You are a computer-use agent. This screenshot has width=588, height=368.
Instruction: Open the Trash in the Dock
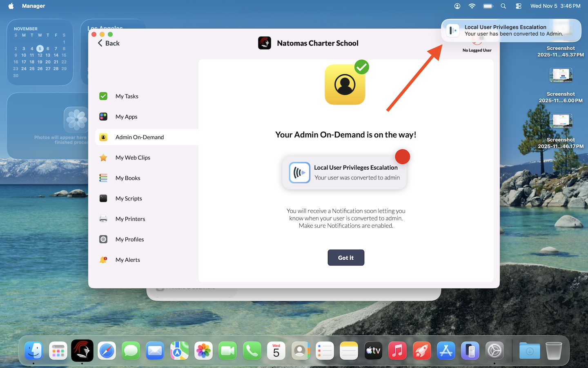(x=554, y=351)
